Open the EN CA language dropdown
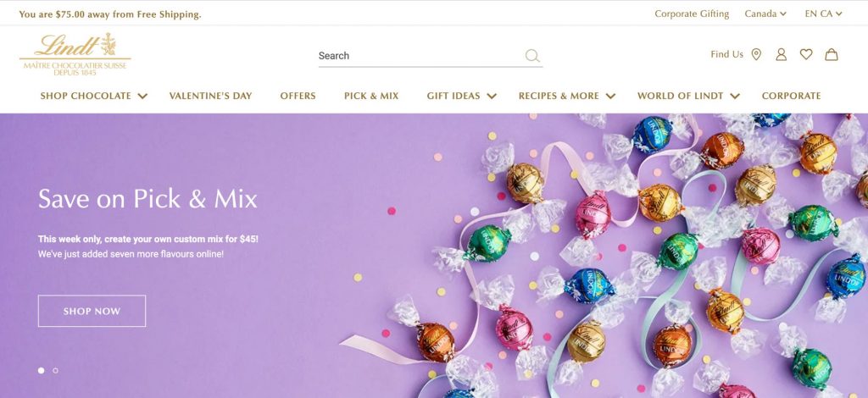868x398 pixels. (x=824, y=14)
